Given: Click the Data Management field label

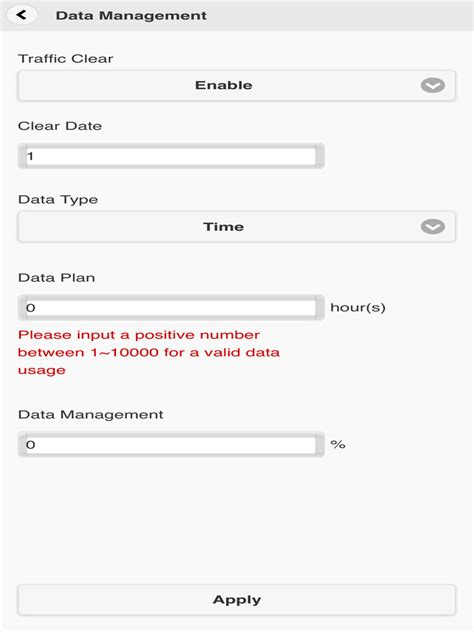Looking at the screenshot, I should click(x=91, y=414).
